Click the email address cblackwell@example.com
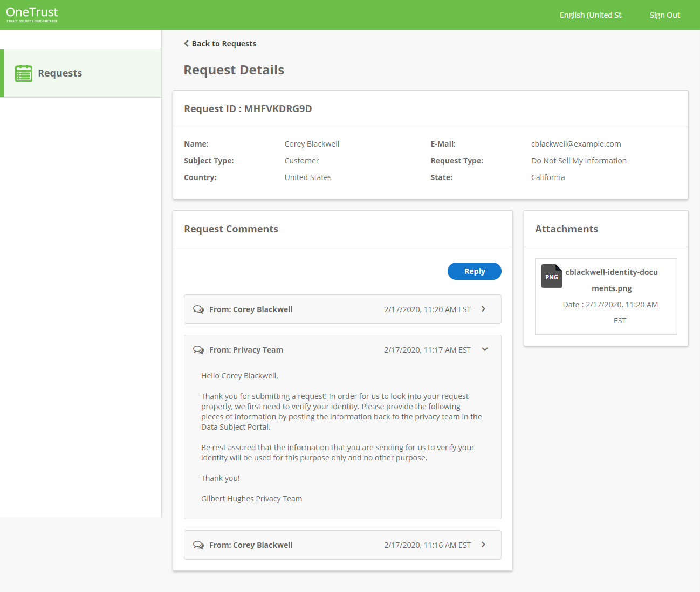Image resolution: width=700 pixels, height=592 pixels. [575, 143]
